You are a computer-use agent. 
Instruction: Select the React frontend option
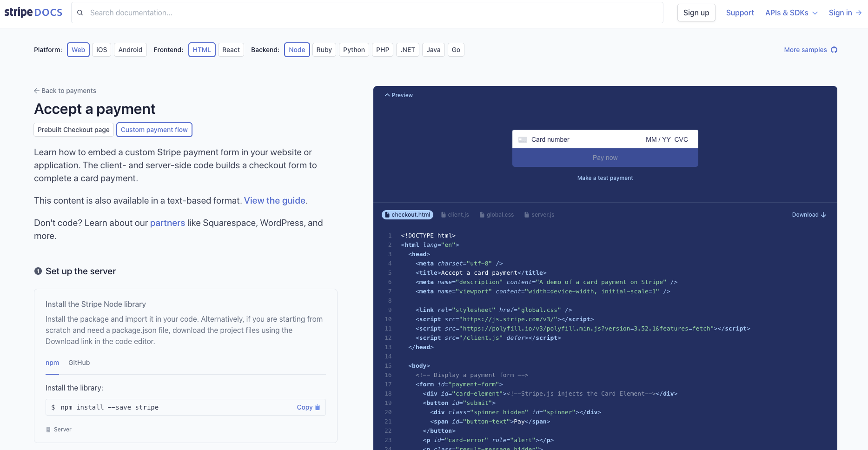click(231, 50)
